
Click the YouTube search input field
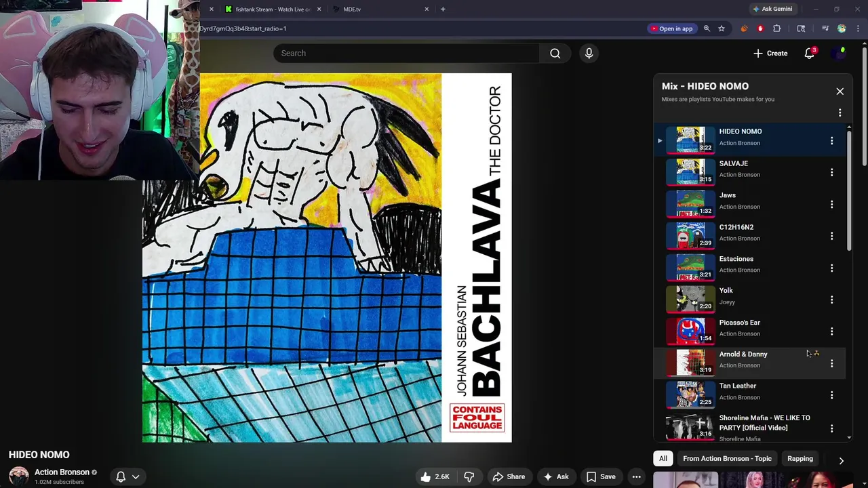(x=407, y=54)
